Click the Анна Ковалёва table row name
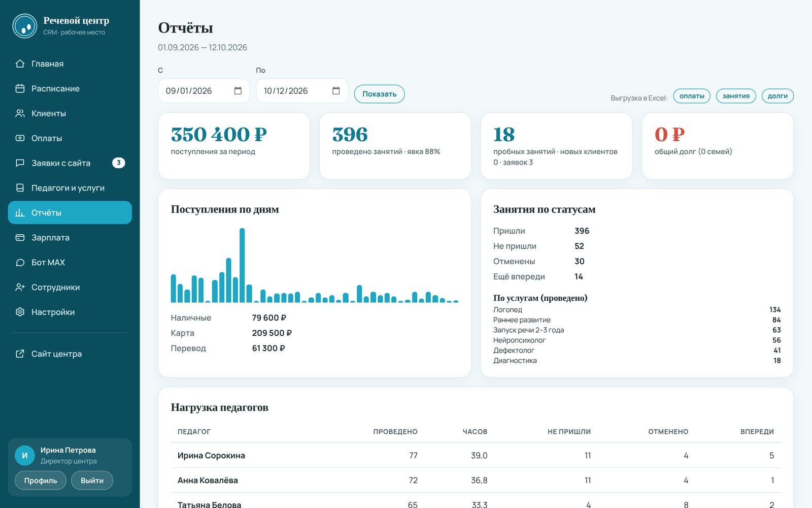The image size is (812, 508). tap(208, 481)
